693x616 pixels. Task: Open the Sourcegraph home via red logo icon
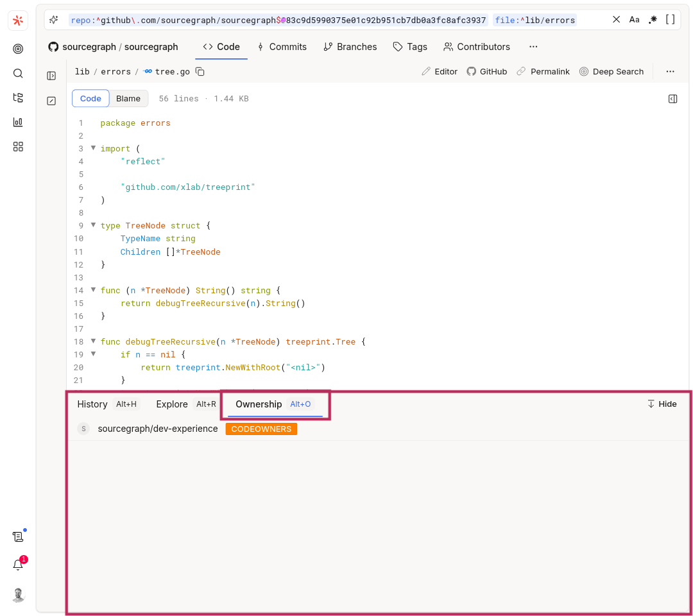(x=17, y=19)
